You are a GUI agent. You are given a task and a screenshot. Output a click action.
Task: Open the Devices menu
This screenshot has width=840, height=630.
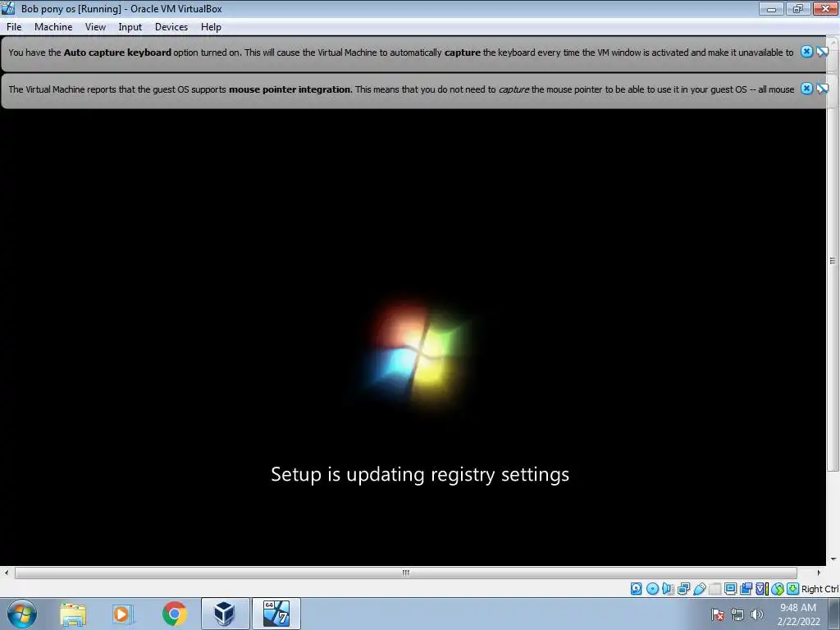click(x=171, y=27)
